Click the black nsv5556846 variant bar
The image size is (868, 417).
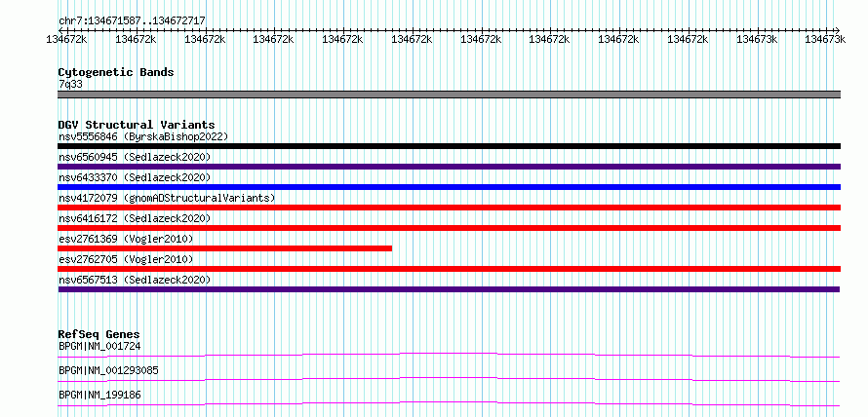[x=449, y=146]
